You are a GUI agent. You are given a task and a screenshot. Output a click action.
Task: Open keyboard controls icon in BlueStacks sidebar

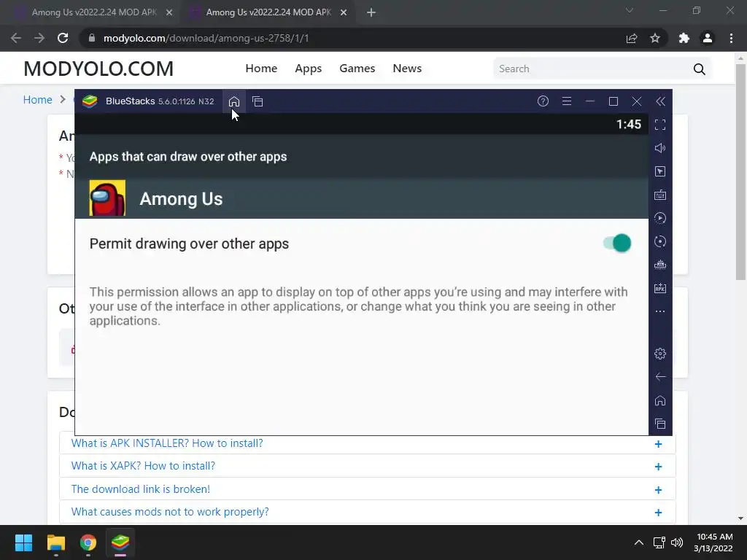point(660,195)
